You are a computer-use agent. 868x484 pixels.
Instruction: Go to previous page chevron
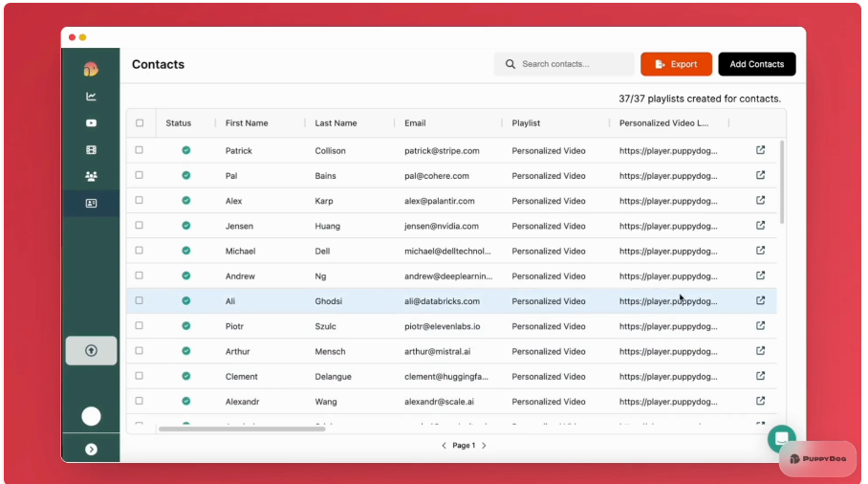(x=444, y=445)
